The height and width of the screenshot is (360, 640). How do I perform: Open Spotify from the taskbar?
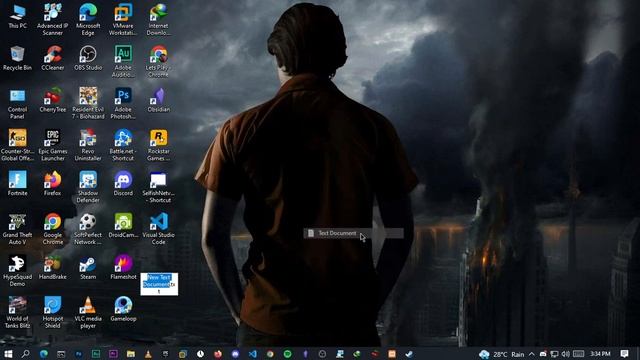click(x=287, y=354)
